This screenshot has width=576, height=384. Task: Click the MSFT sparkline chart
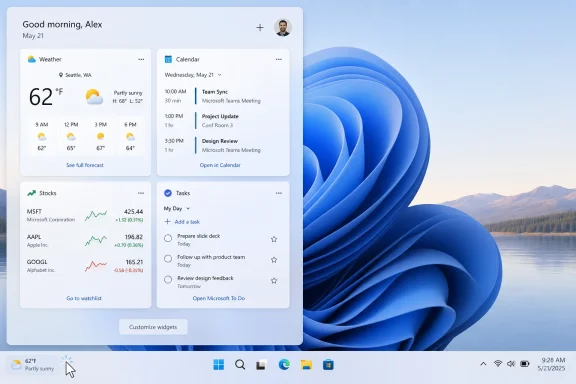96,215
